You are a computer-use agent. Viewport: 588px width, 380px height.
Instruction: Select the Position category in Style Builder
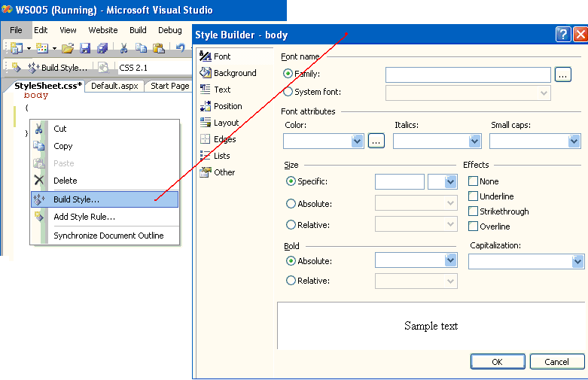(x=221, y=106)
